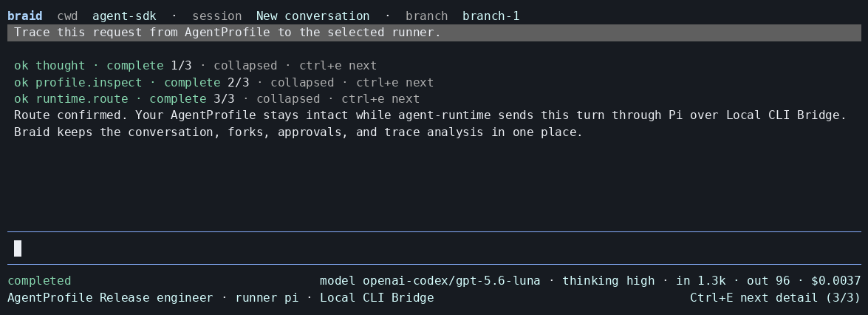This screenshot has width=868, height=315.
Task: Click ctrl+e next hint on thought row
Action: coord(338,65)
